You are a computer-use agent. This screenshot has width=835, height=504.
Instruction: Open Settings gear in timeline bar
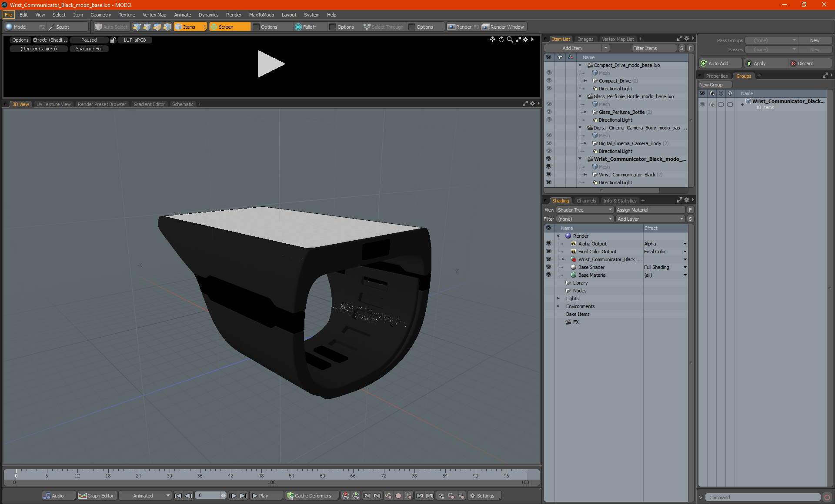[x=472, y=496]
